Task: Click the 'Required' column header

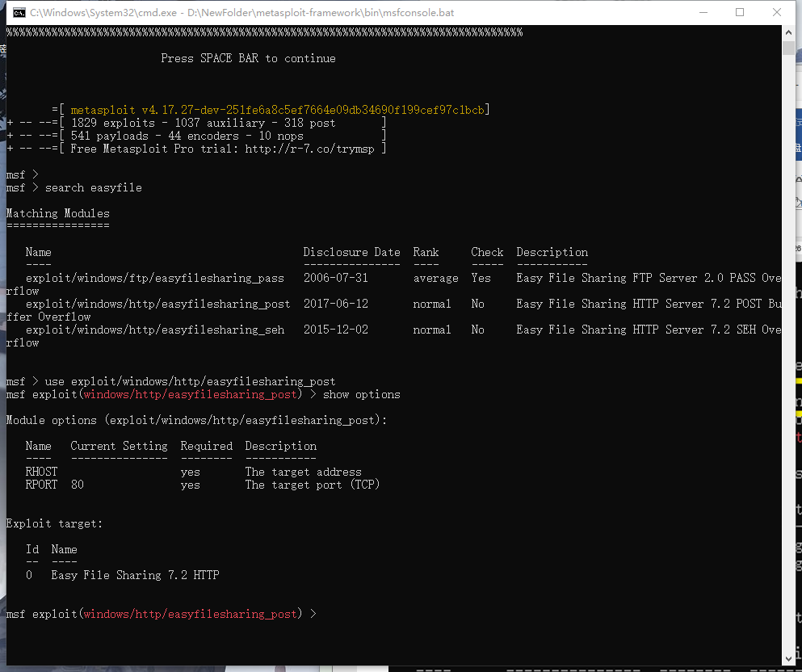Action: (206, 446)
